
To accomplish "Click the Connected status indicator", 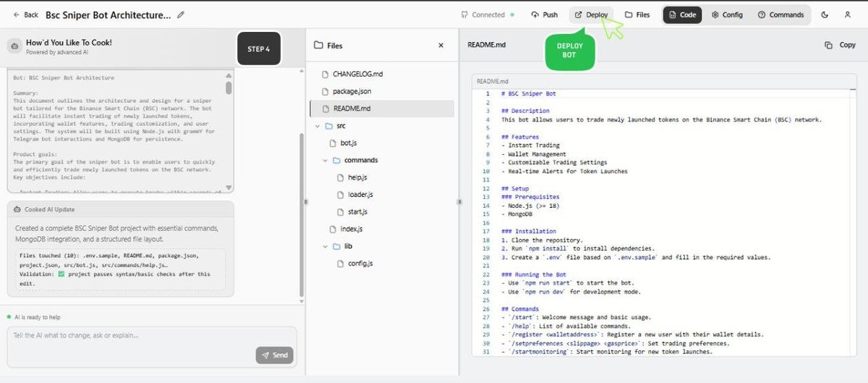I will click(488, 14).
